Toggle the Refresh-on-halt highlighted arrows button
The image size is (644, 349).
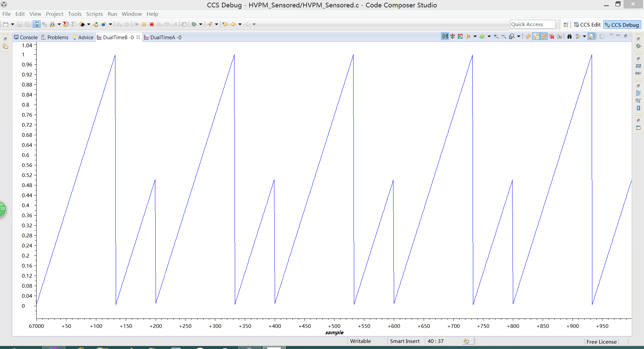(536, 37)
